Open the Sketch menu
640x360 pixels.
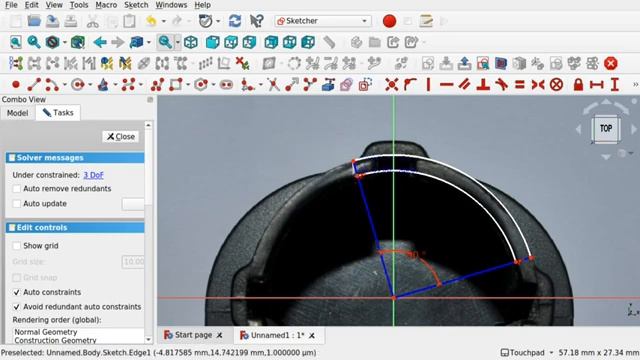tap(136, 5)
